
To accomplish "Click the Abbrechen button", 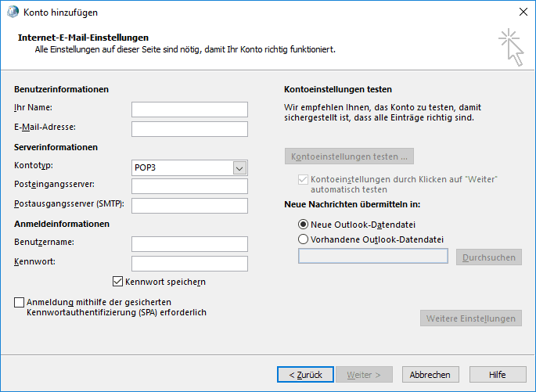I will click(430, 375).
